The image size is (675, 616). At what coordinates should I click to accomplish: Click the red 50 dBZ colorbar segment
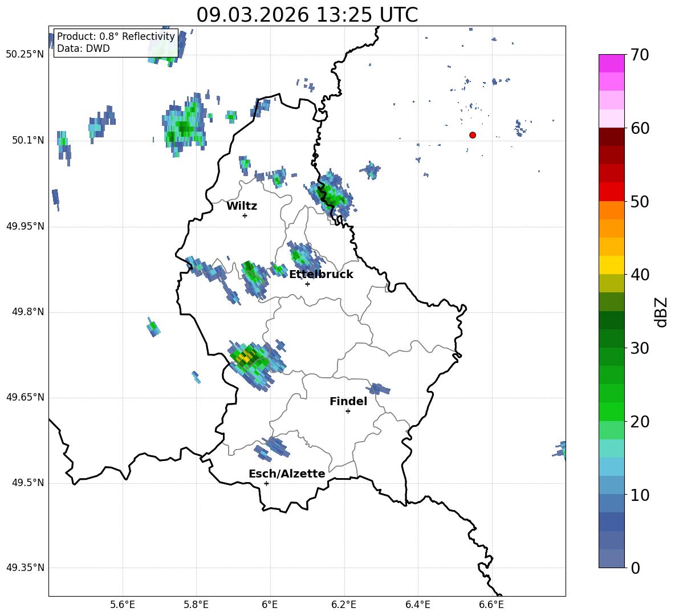tap(611, 192)
